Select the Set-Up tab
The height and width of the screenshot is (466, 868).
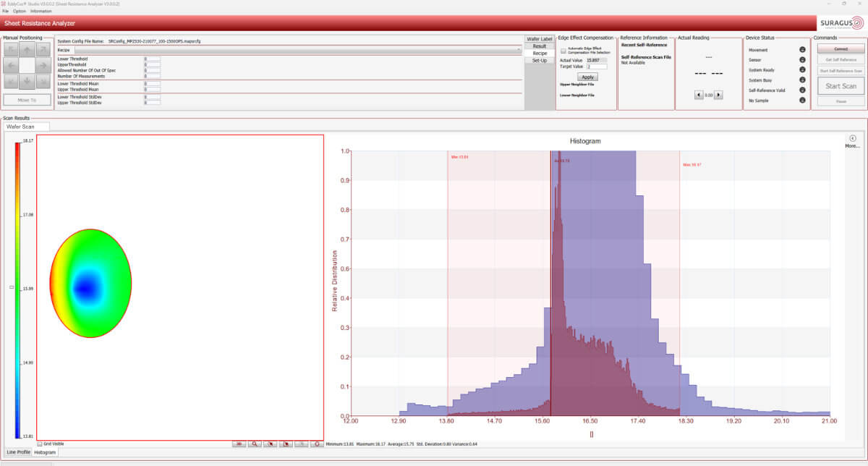[540, 61]
